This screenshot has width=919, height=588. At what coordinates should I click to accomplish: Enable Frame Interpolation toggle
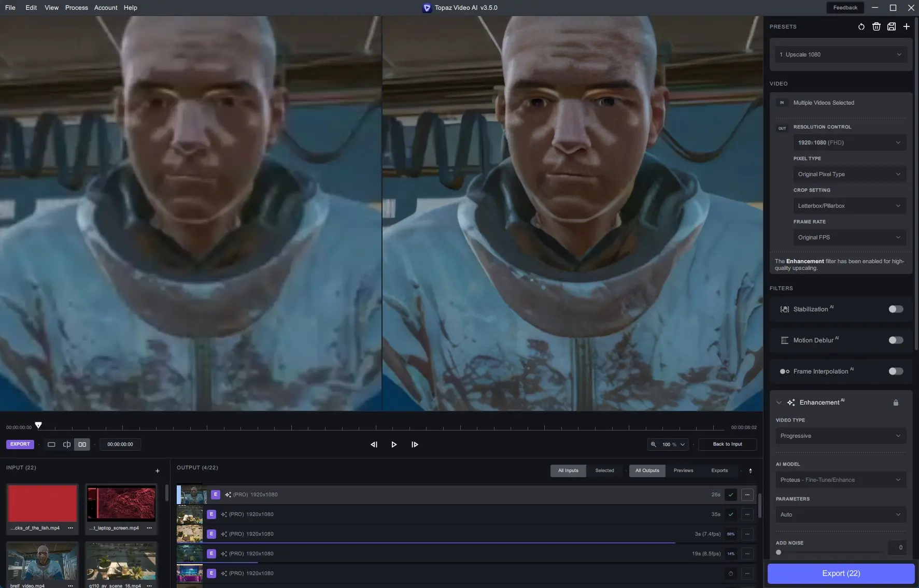[x=895, y=371]
